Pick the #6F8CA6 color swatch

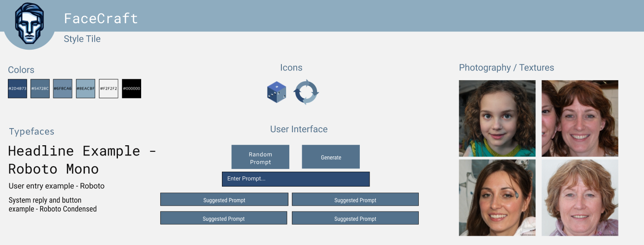click(63, 89)
